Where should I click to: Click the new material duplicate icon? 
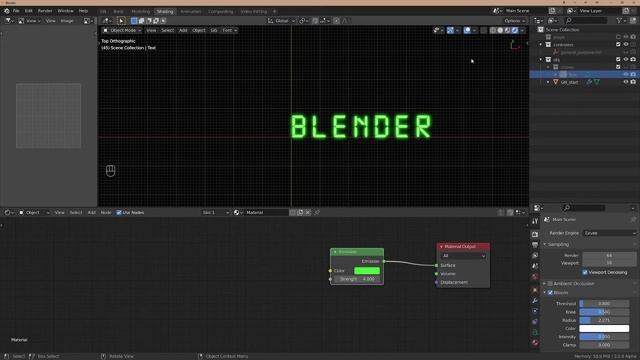pyautogui.click(x=300, y=213)
